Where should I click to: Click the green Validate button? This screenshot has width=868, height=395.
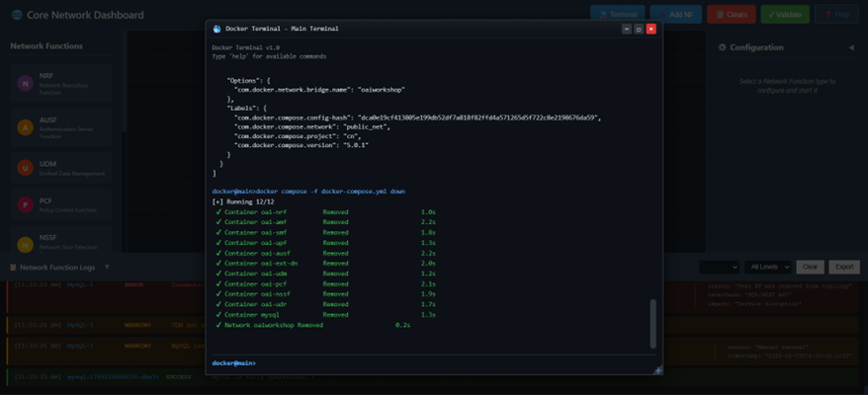784,15
